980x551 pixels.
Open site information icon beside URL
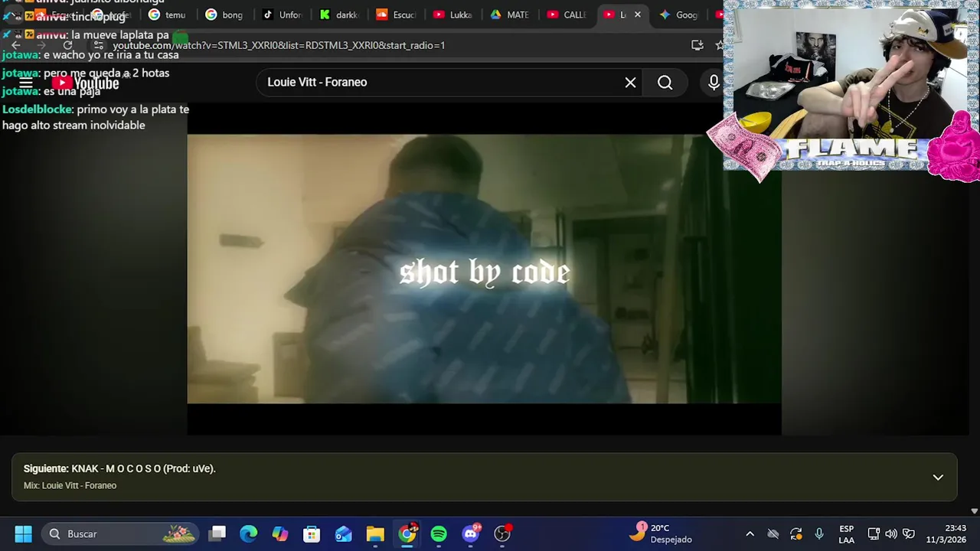coord(98,45)
